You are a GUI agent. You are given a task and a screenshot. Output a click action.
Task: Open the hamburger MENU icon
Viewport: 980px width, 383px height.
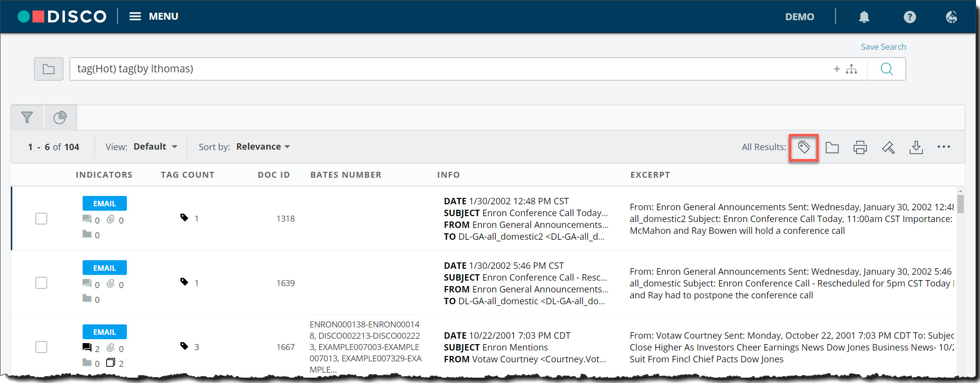point(135,16)
